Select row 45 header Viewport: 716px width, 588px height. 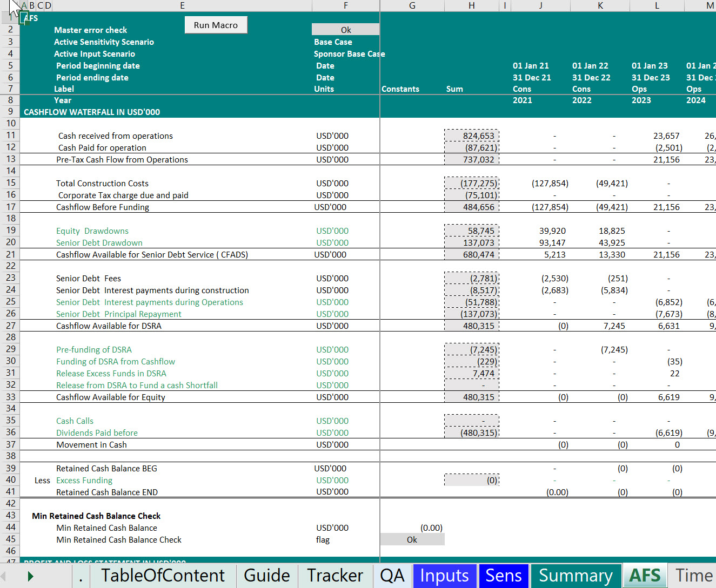(10, 539)
